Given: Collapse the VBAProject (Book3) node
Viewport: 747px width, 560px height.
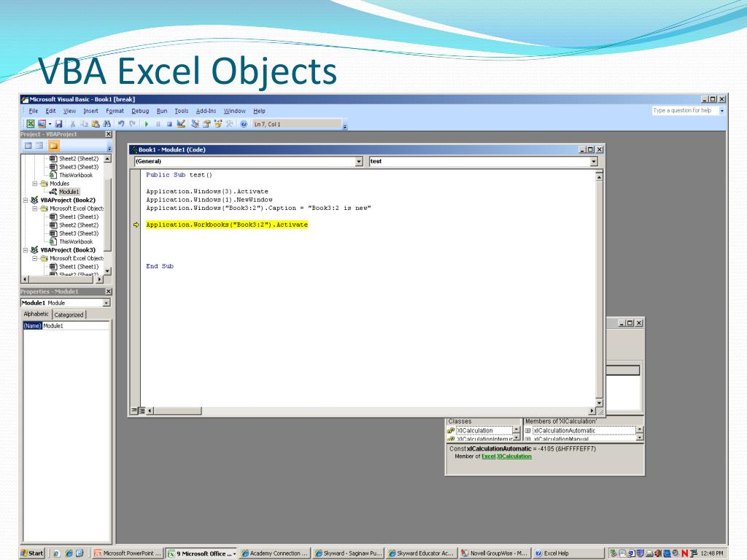Looking at the screenshot, I should coord(26,250).
